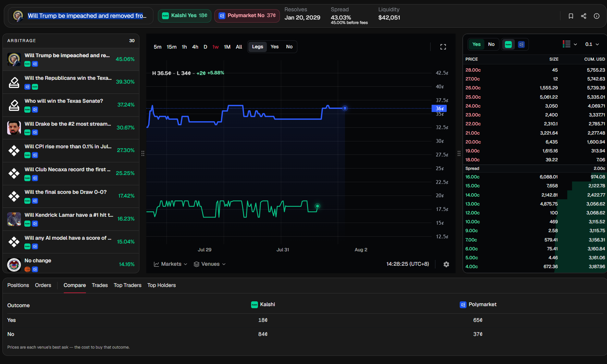Open the Compare tab
The width and height of the screenshot is (607, 364).
(75, 286)
